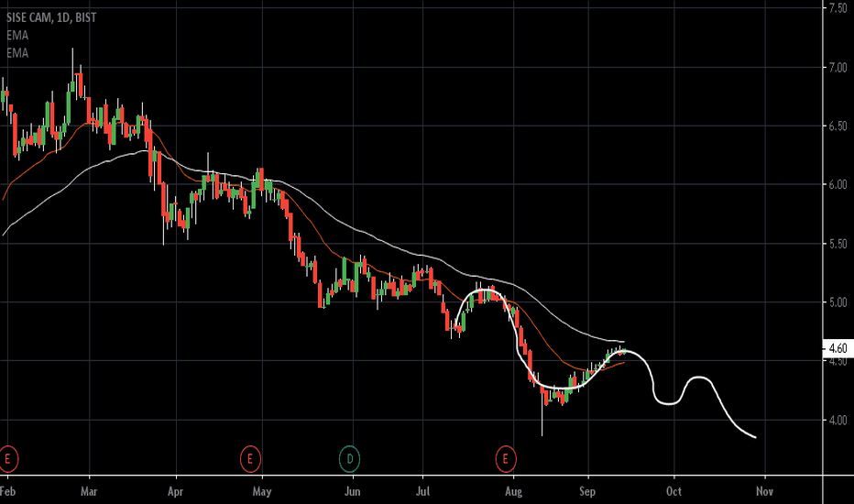Screen dimensions: 854x504
Task: Click the 6.00 price axis label
Action: (838, 185)
